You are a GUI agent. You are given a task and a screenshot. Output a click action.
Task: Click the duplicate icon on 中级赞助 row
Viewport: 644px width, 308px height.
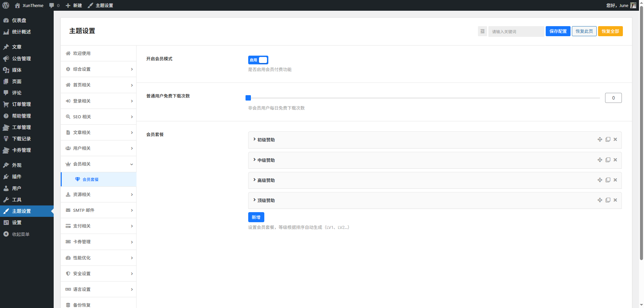pos(608,160)
